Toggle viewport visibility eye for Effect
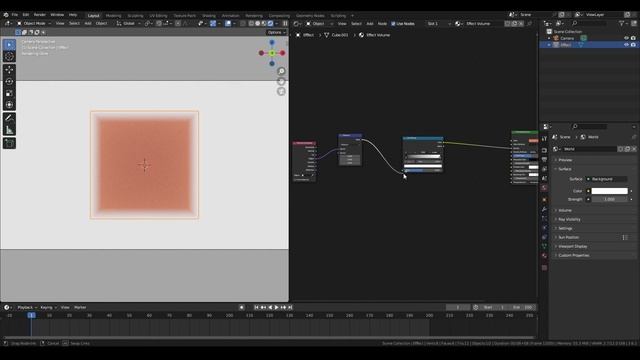The height and width of the screenshot is (360, 640). tap(626, 44)
